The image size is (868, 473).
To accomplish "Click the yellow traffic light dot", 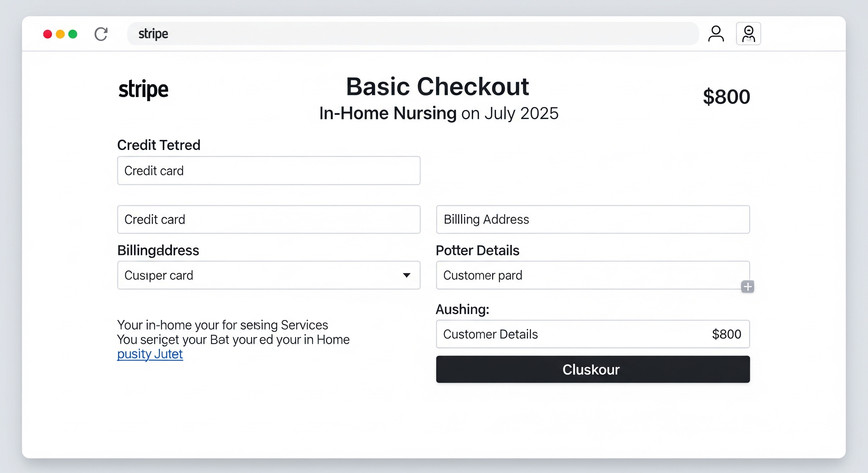I will pos(60,34).
